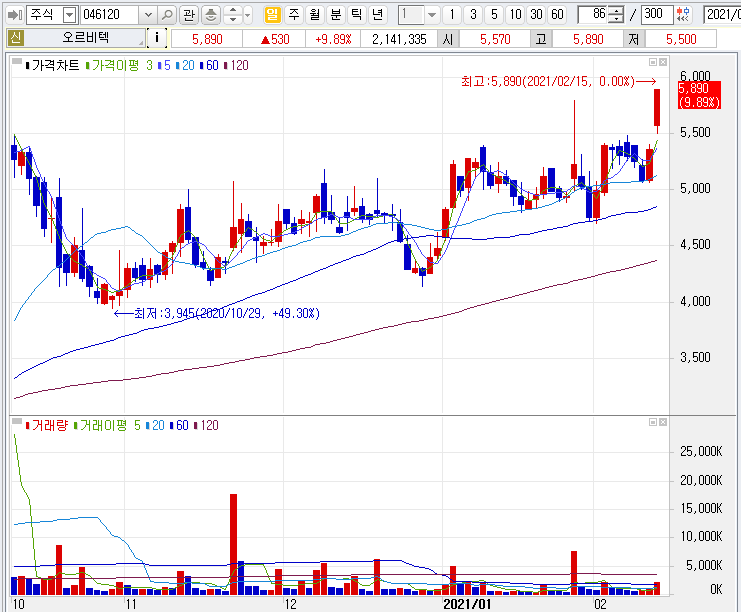Click the low price 5,500
The image size is (741, 612).
(681, 39)
